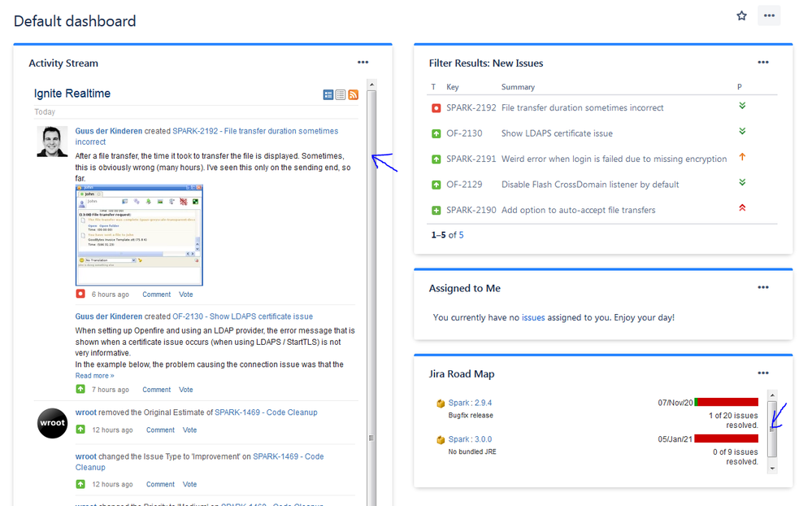Click the issue icon in the Original Estimate activity
This screenshot has width=812, height=506.
pyautogui.click(x=80, y=430)
